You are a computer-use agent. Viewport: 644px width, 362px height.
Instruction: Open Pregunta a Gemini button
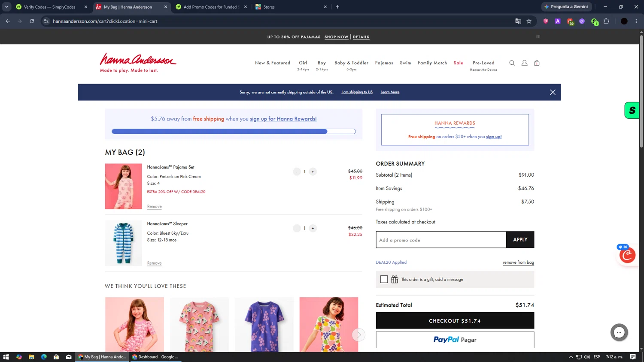(566, 7)
